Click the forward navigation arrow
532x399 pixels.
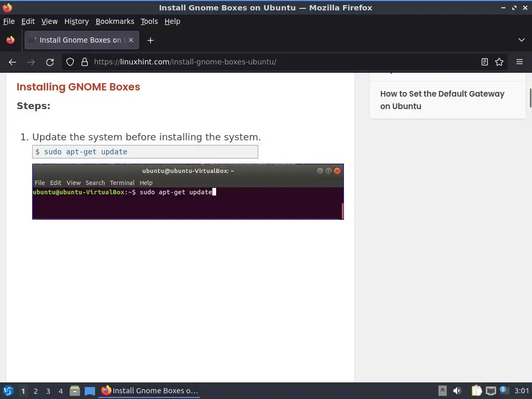31,62
